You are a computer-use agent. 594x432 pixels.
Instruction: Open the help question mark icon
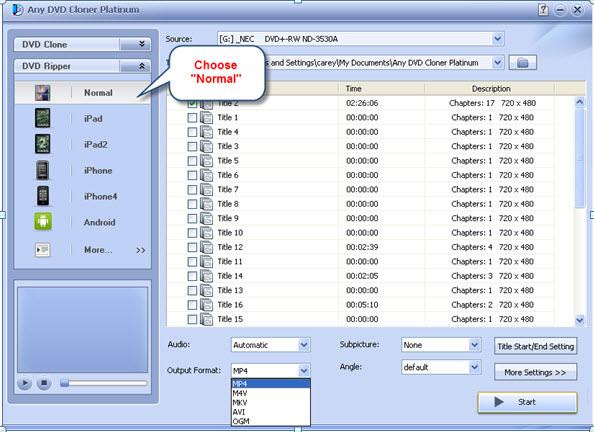pos(543,10)
